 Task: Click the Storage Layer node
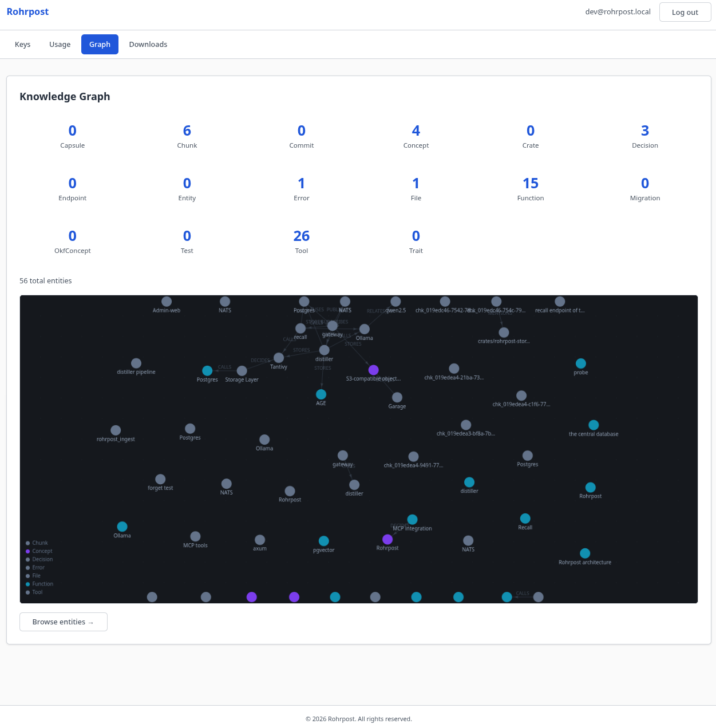[x=242, y=371]
